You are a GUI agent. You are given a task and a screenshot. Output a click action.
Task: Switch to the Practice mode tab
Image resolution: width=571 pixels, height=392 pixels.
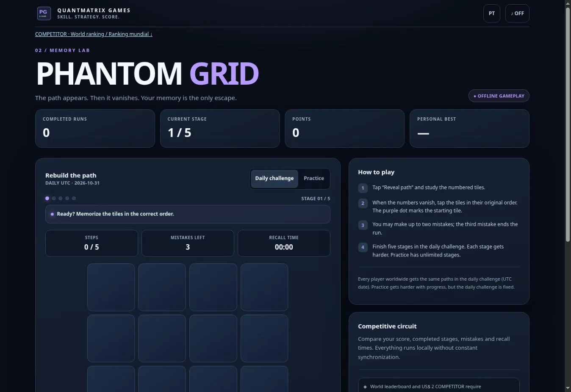click(314, 178)
